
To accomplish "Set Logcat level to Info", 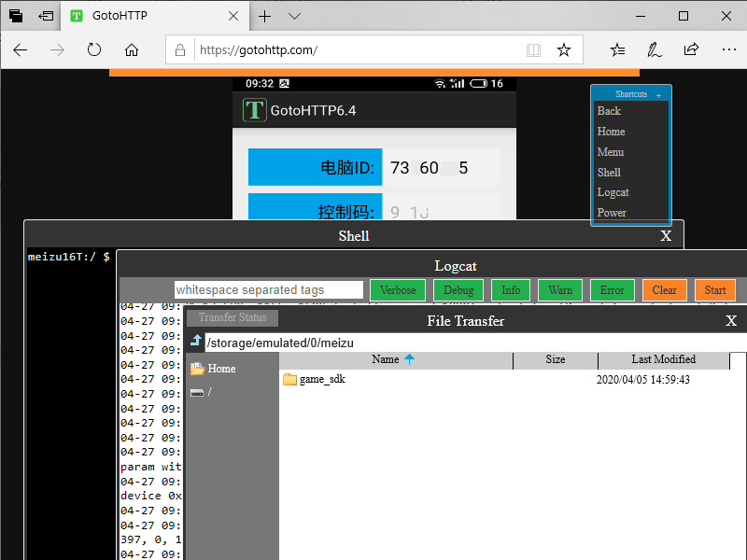I will [x=511, y=290].
